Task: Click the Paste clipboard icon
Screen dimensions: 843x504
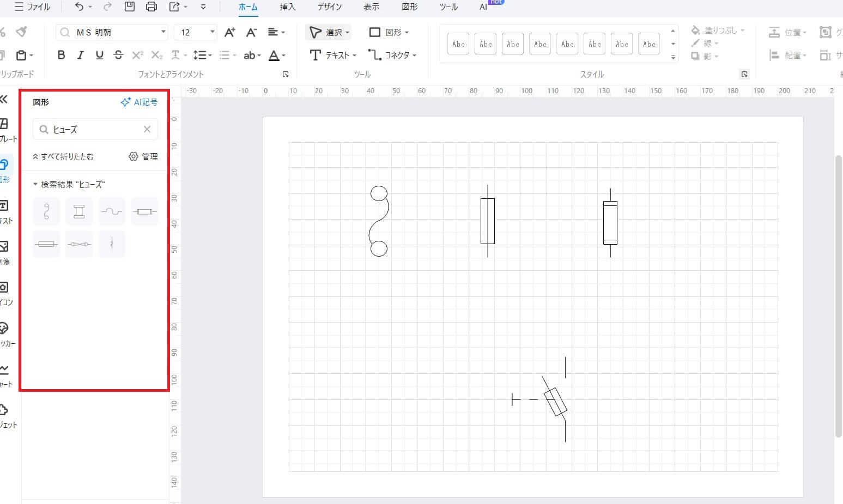Action: 21,55
